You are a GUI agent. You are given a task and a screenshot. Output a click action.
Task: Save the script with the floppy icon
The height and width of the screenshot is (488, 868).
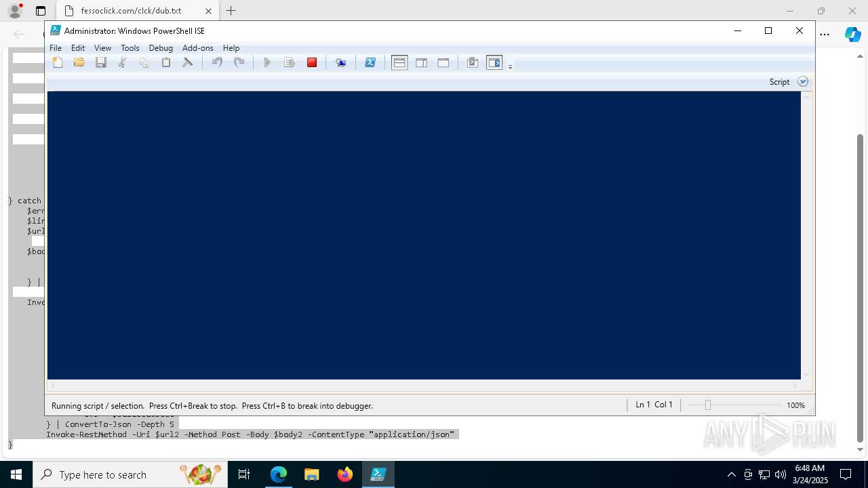click(x=101, y=62)
